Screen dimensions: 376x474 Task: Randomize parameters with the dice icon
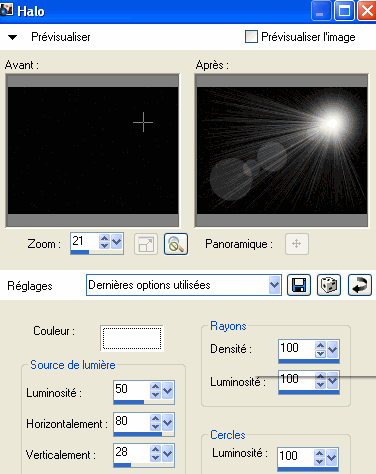tap(329, 285)
